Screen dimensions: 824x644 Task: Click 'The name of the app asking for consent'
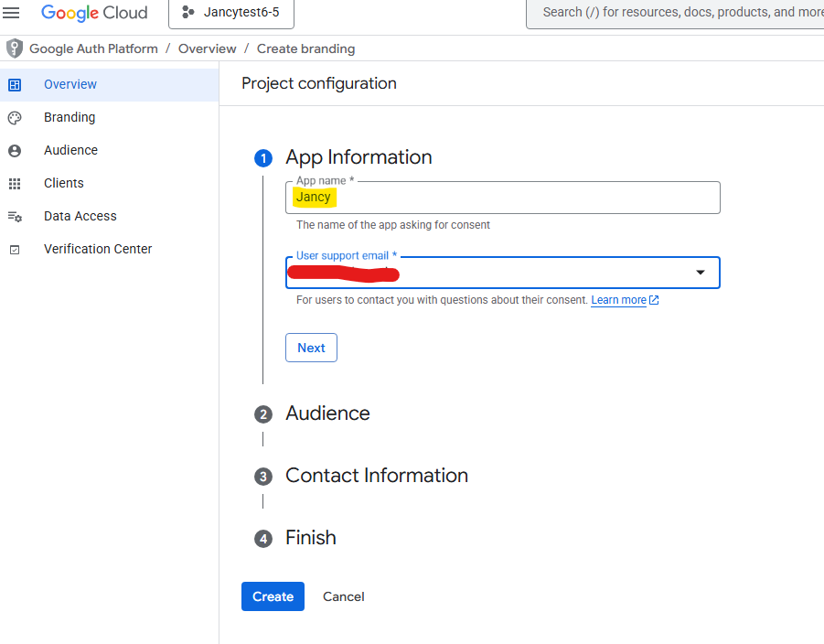coord(393,225)
